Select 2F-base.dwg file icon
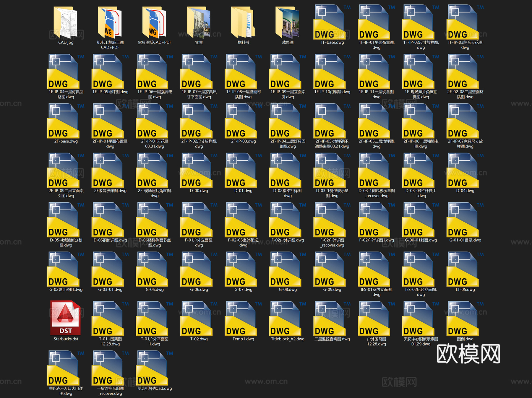The height and width of the screenshot is (398, 532). 63,121
